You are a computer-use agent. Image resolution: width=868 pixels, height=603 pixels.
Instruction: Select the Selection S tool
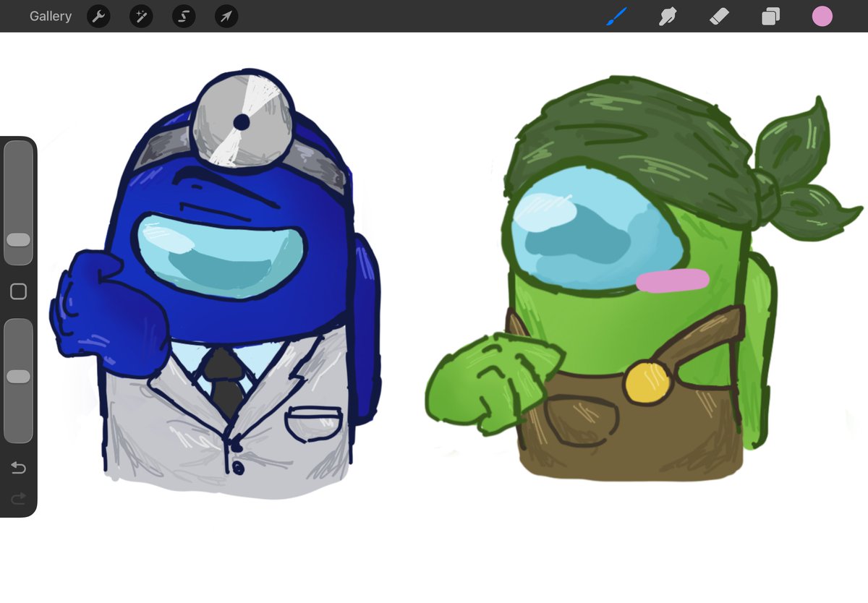point(184,16)
